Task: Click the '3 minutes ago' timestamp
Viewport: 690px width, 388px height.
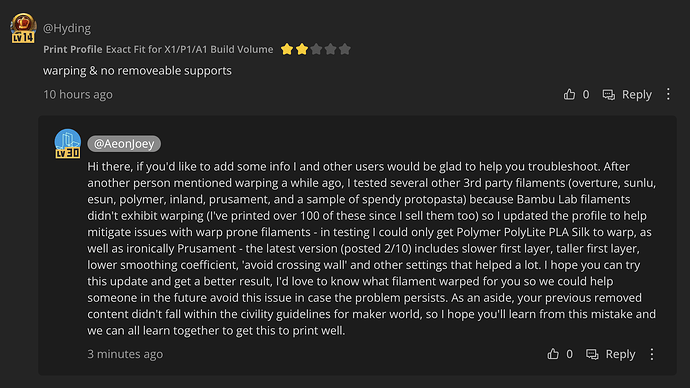Action: [x=125, y=354]
